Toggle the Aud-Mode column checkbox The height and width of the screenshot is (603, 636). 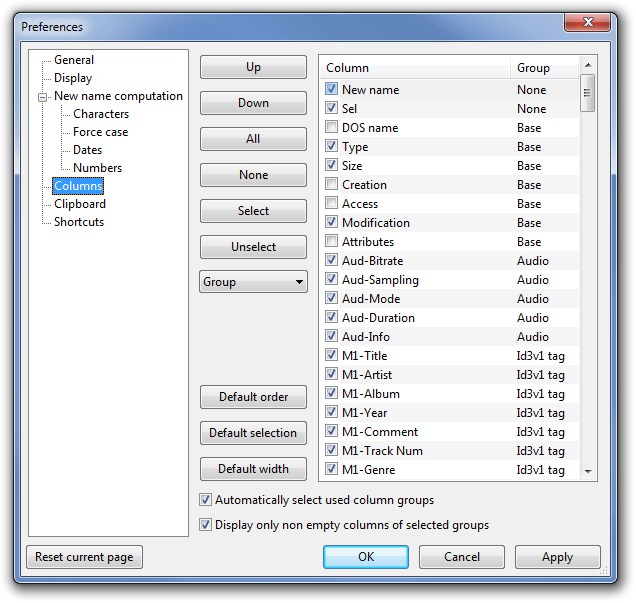(331, 298)
